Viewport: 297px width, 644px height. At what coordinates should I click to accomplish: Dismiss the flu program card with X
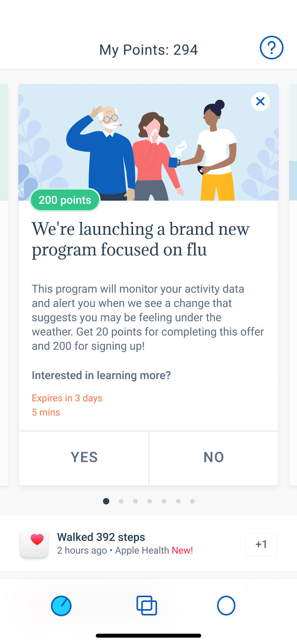[x=260, y=102]
